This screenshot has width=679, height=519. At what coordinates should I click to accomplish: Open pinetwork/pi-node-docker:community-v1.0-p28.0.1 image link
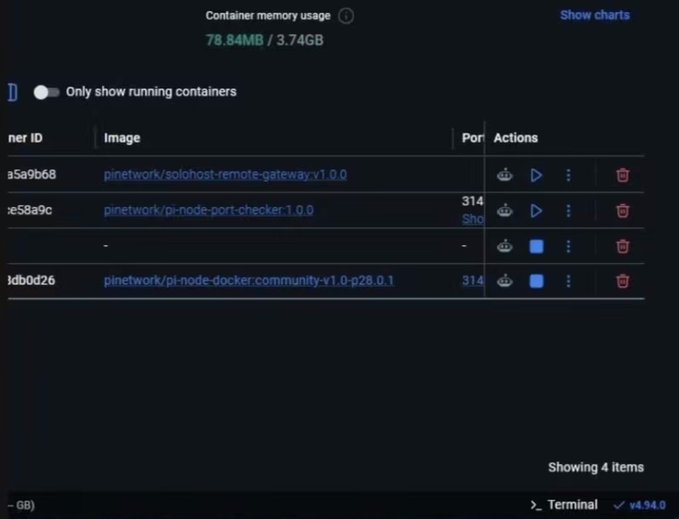pyautogui.click(x=249, y=280)
